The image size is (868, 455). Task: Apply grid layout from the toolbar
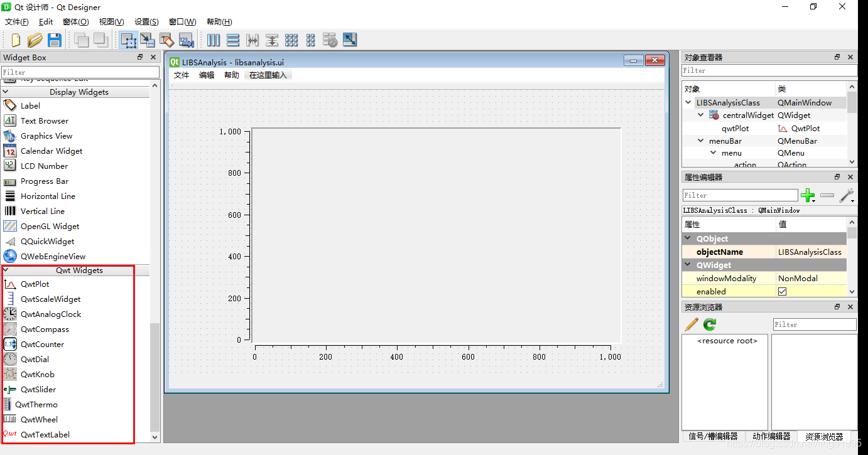tap(291, 40)
